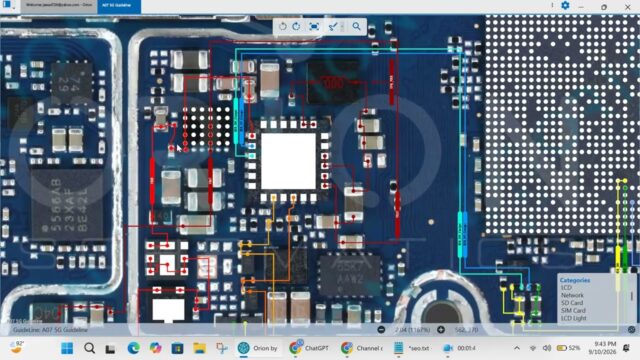This screenshot has height=360, width=640.
Task: Open Windows taskbar search
Action: [89, 348]
